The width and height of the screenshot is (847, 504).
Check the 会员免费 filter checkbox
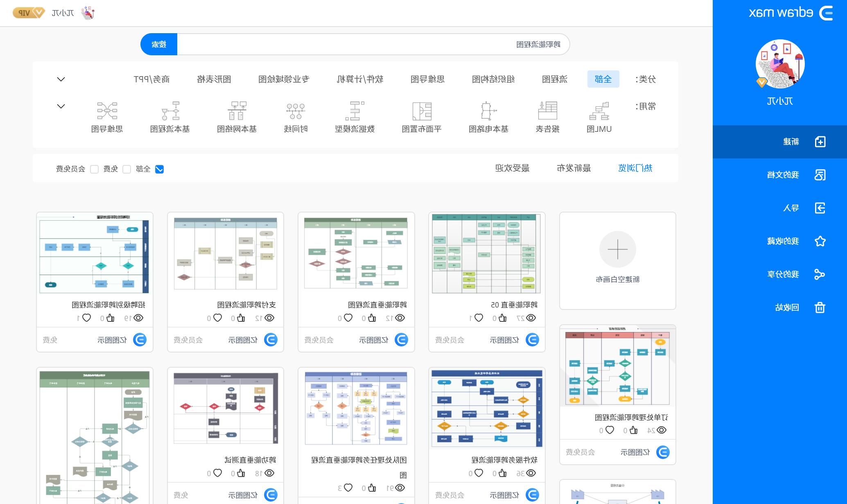(x=95, y=169)
